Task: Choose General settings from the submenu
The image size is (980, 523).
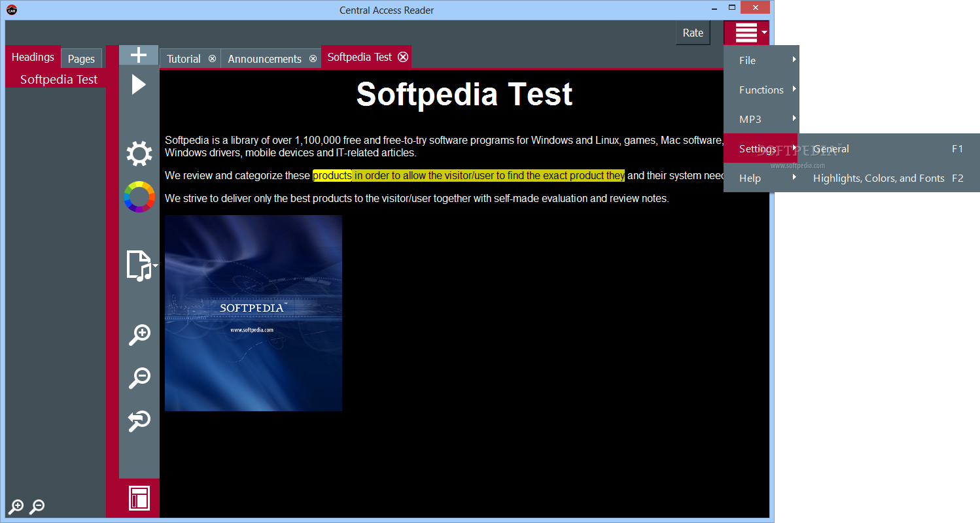Action: [888, 148]
